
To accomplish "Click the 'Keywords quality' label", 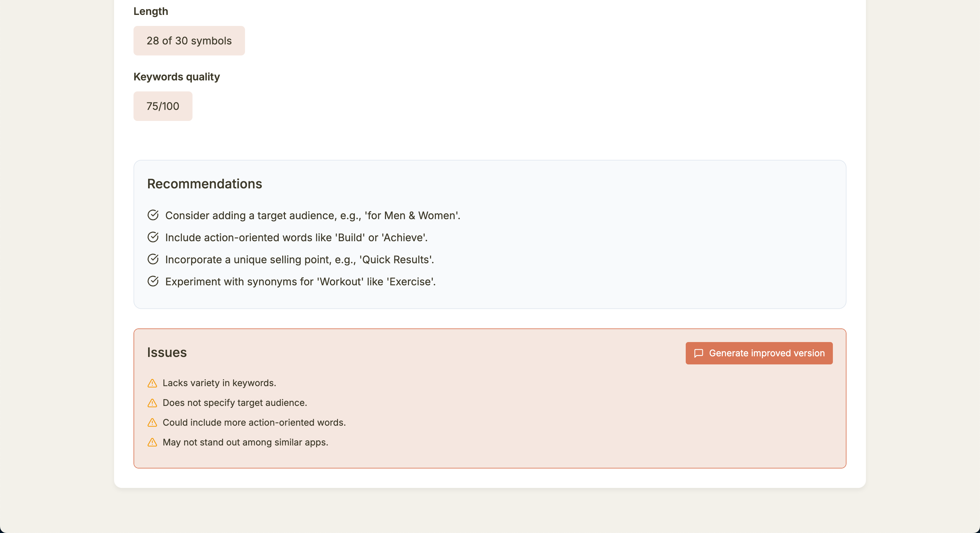I will [177, 77].
